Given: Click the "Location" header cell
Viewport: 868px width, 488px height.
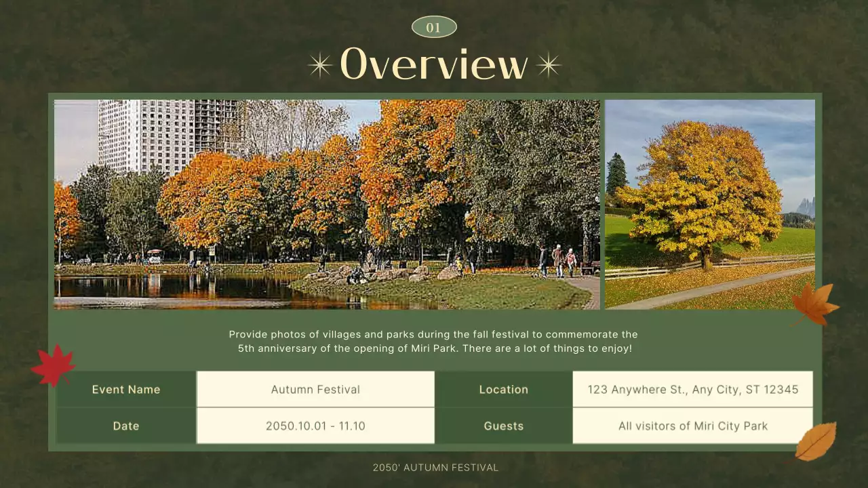Looking at the screenshot, I should [504, 389].
